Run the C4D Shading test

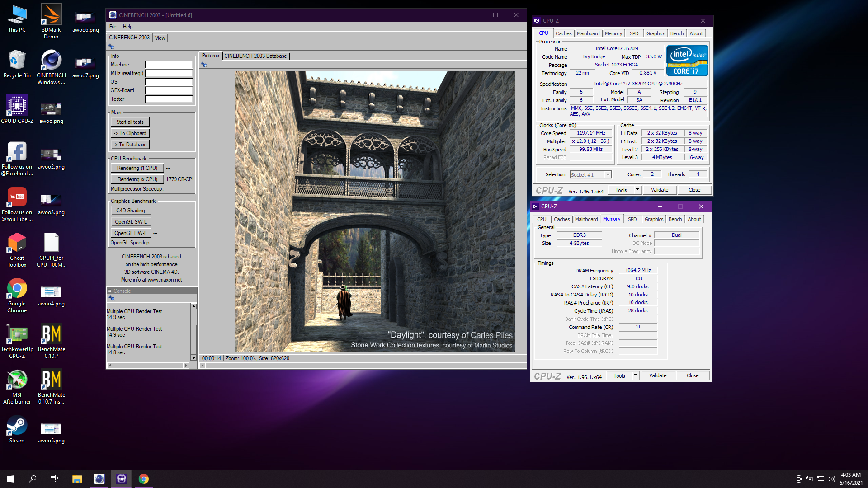(x=131, y=211)
